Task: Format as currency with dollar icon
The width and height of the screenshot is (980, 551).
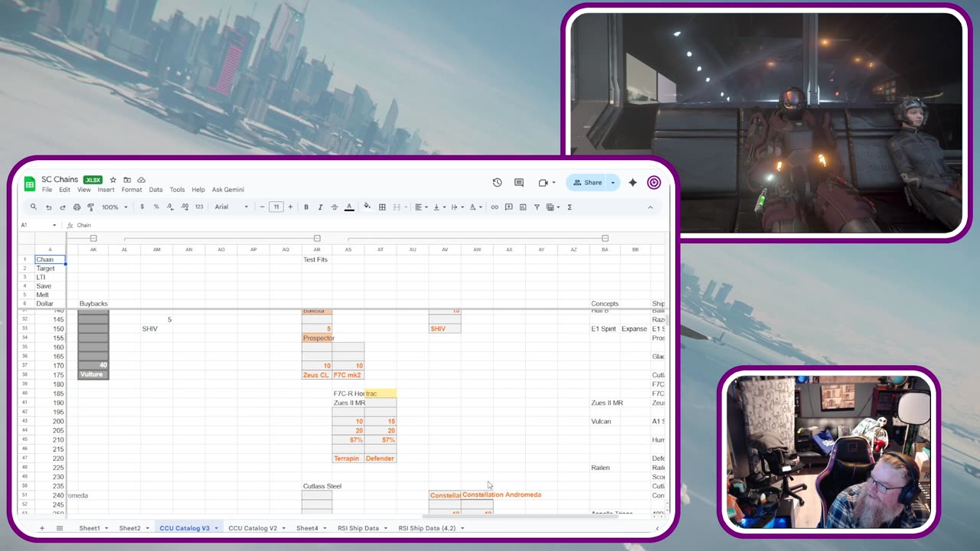Action: (142, 207)
